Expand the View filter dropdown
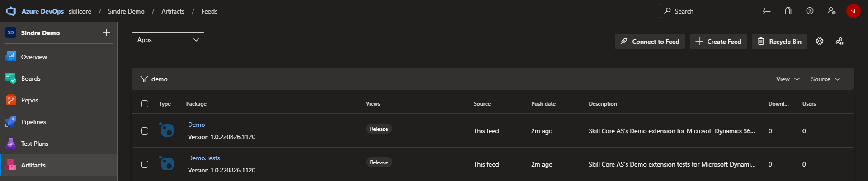Viewport: 868px width, 181px height. (788, 79)
